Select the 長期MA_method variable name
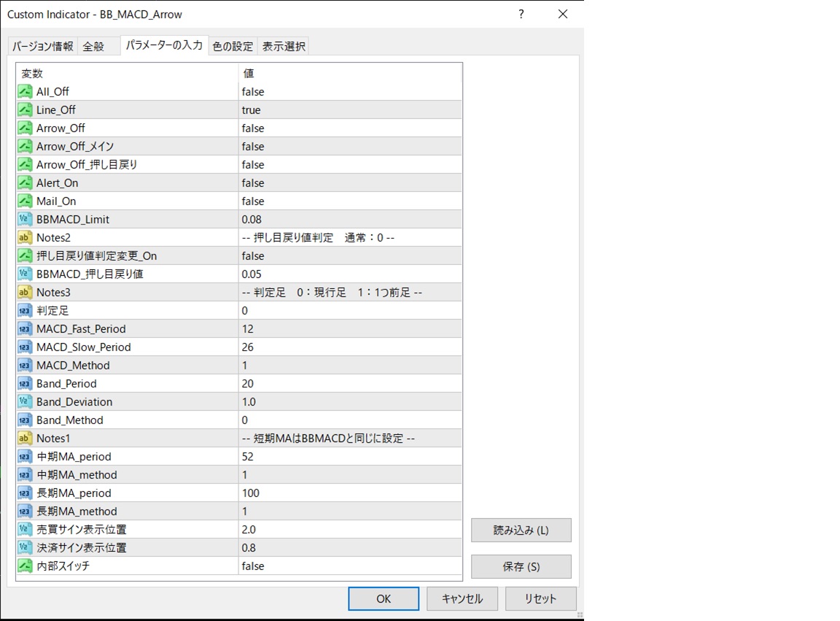 pos(77,511)
